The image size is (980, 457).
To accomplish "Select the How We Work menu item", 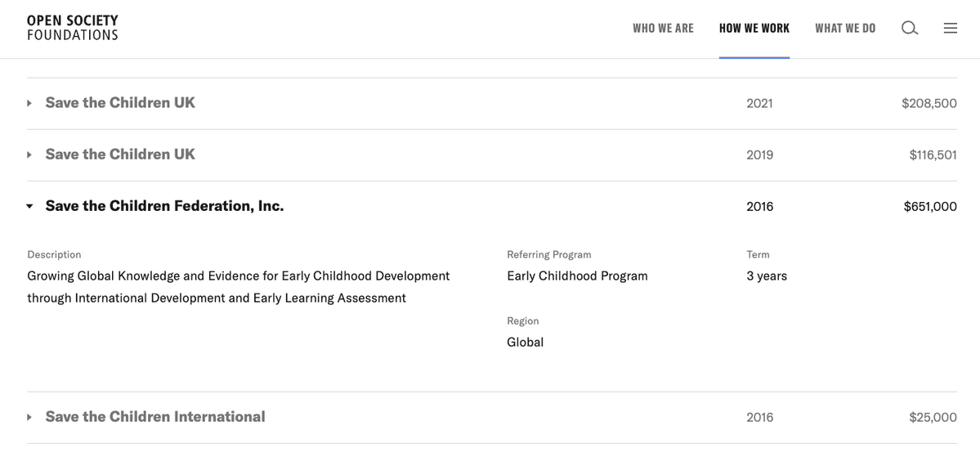I will (x=754, y=28).
